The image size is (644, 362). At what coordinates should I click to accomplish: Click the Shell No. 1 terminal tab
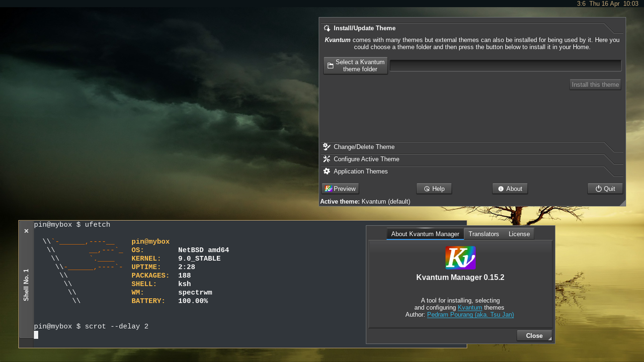coord(26,279)
